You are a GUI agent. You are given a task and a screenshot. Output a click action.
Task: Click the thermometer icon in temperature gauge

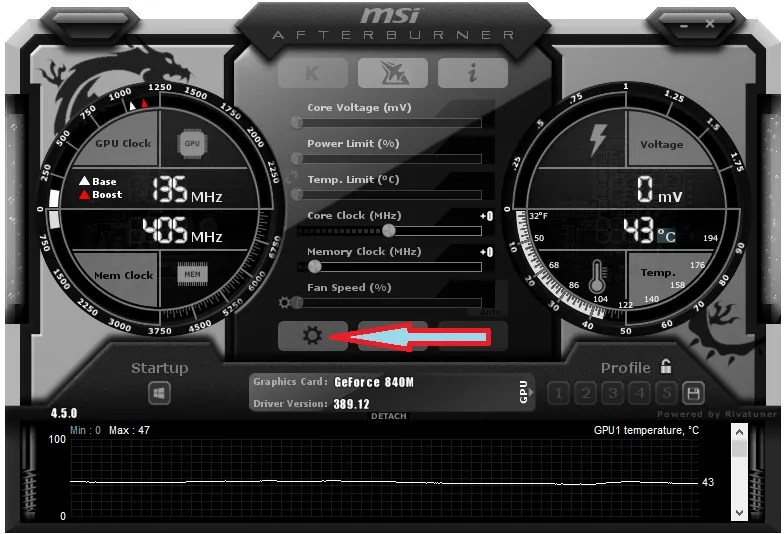tap(597, 276)
